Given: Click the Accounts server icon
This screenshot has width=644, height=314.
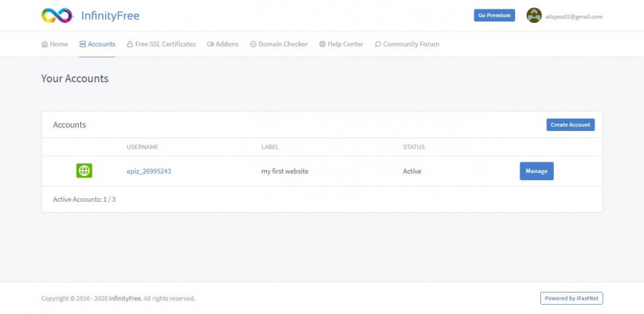Looking at the screenshot, I should 82,44.
